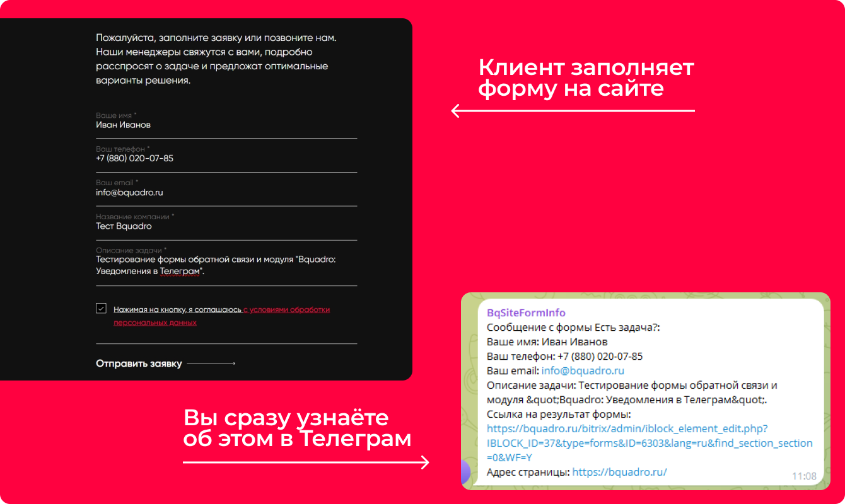Click the 'Ваш телефон' phone number field
This screenshot has width=845, height=504.
click(x=226, y=159)
